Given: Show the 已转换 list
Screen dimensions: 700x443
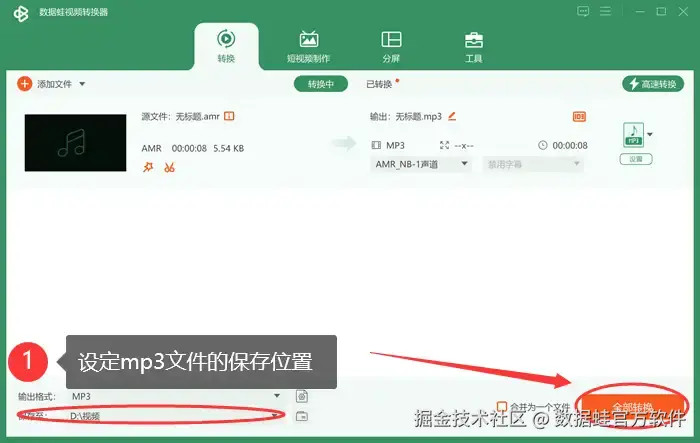Looking at the screenshot, I should point(379,84).
